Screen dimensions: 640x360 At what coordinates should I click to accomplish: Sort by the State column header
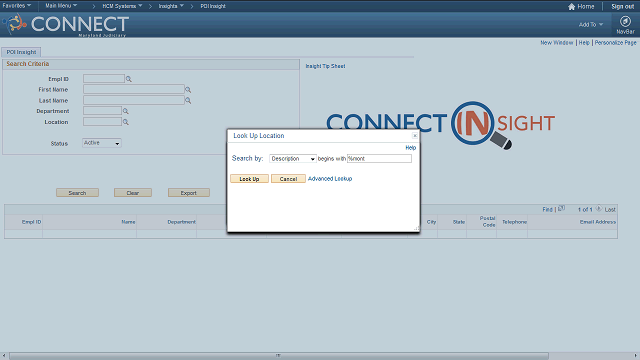(x=459, y=222)
